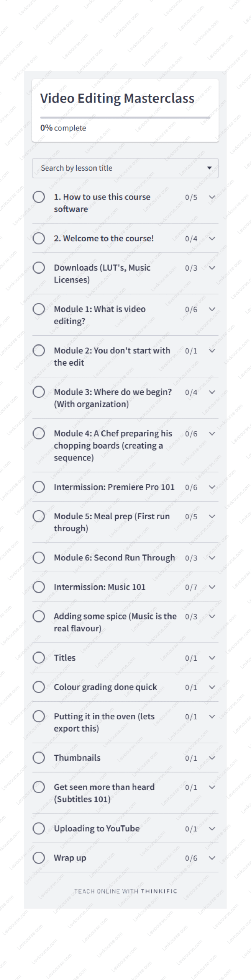The width and height of the screenshot is (251, 980).
Task: Click the course progress bar
Action: (125, 118)
